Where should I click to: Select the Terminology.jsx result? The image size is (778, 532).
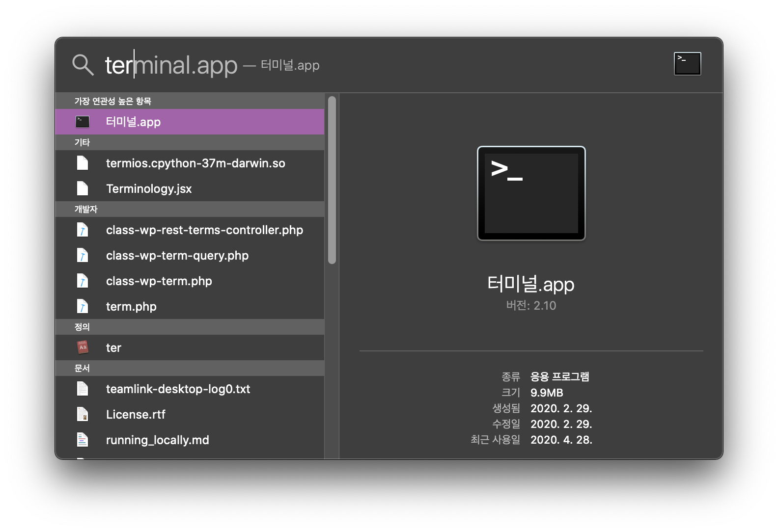tap(190, 188)
